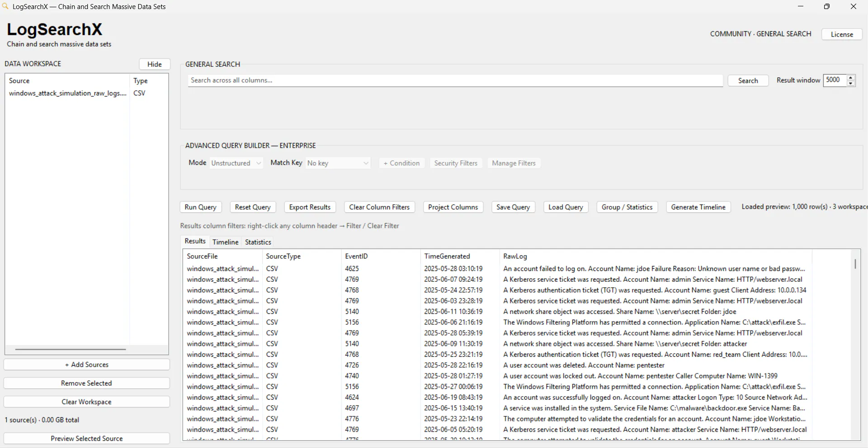Viewport: 868px width, 448px height.
Task: Click EventID 4624 cell
Action: click(x=352, y=397)
